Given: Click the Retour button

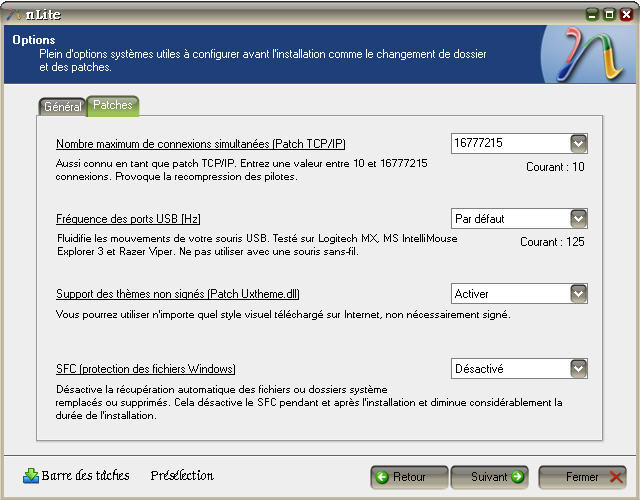Looking at the screenshot, I should click(409, 477).
